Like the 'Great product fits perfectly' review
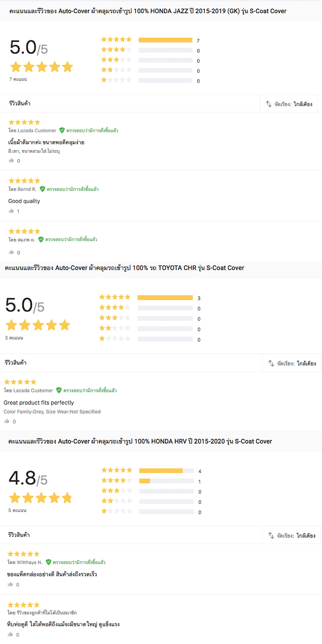322x644 pixels. click(x=7, y=421)
